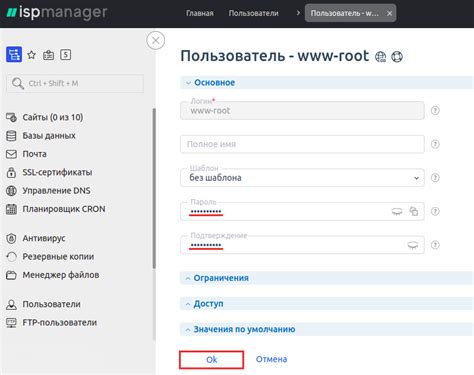Click the lock icon beside SSL-сертификаты
Screen dimensions: 474x375
[x=11, y=172]
